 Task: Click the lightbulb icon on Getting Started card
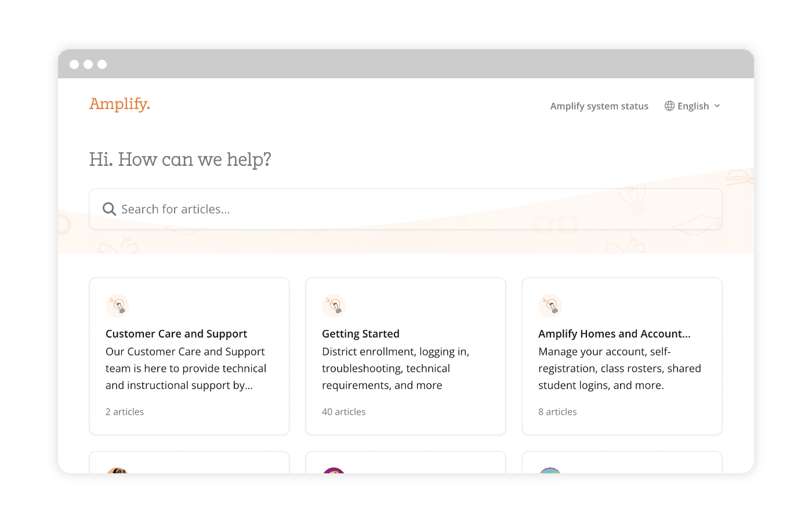(333, 306)
